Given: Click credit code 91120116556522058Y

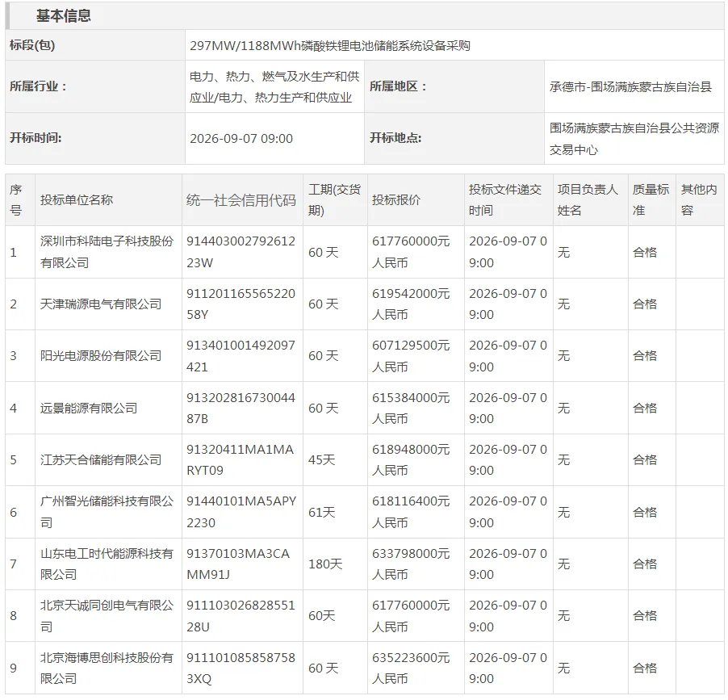Looking at the screenshot, I should point(241,304).
